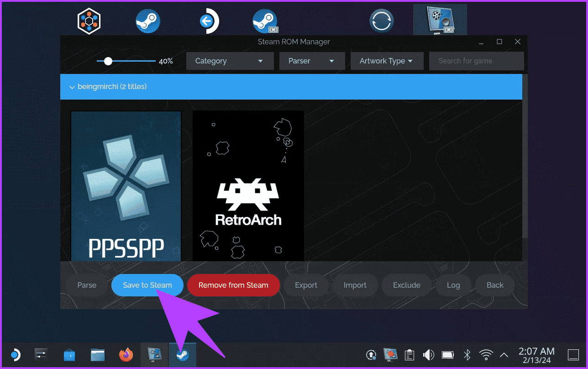Viewport: 588px width, 369px height.
Task: Open the clipboard tray icon
Action: pos(409,355)
